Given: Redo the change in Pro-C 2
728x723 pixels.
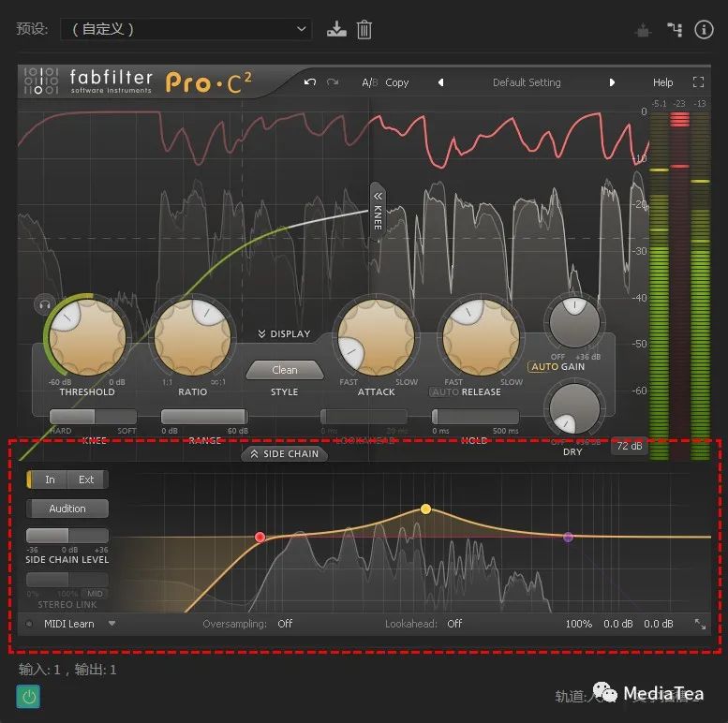Looking at the screenshot, I should coord(333,82).
